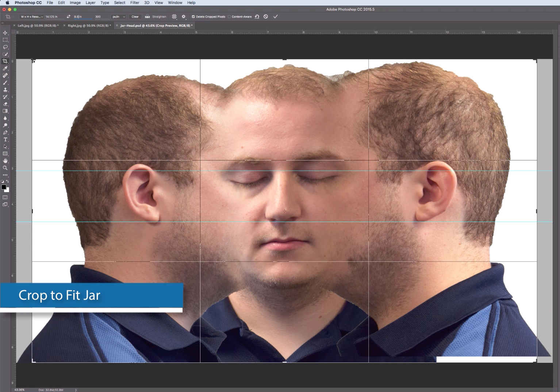The image size is (560, 392).
Task: Select the Move tool
Action: tap(5, 32)
